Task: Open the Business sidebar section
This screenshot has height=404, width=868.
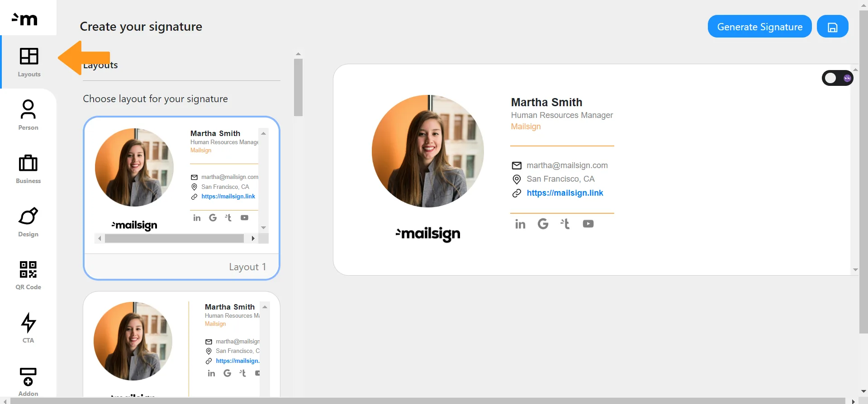Action: pyautogui.click(x=28, y=169)
